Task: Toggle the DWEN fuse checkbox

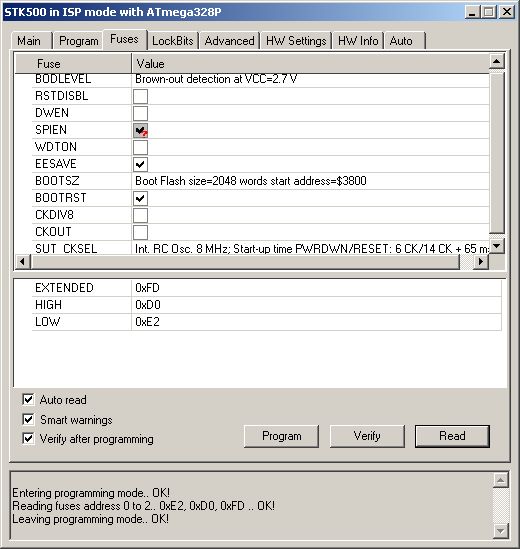Action: [140, 113]
